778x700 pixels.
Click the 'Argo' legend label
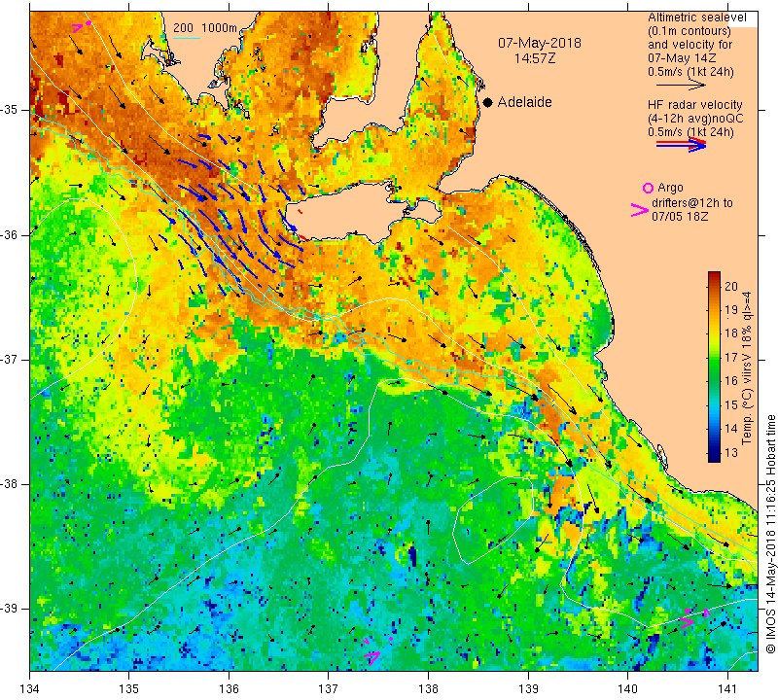coord(670,188)
